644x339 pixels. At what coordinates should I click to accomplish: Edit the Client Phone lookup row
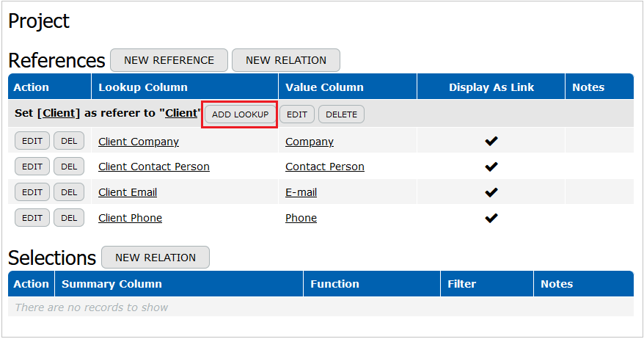tap(32, 218)
